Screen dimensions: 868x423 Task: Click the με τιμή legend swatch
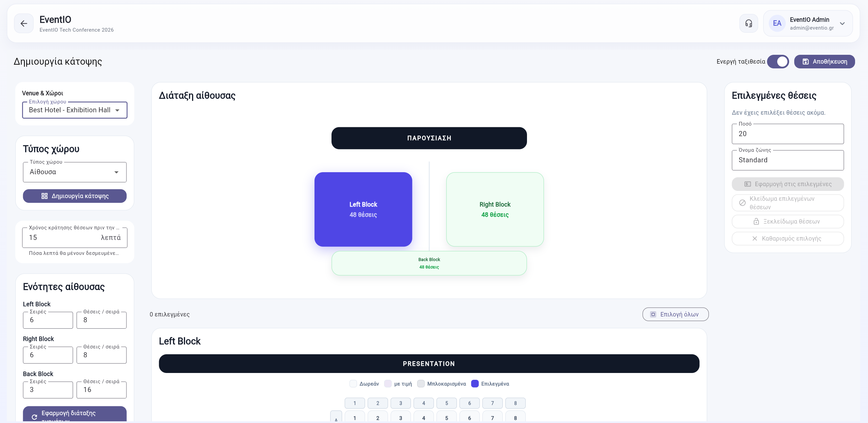[388, 384]
